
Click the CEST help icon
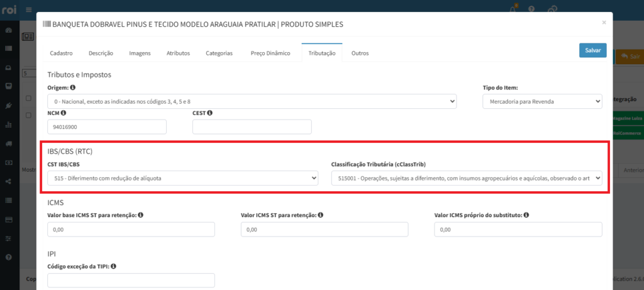[209, 113]
